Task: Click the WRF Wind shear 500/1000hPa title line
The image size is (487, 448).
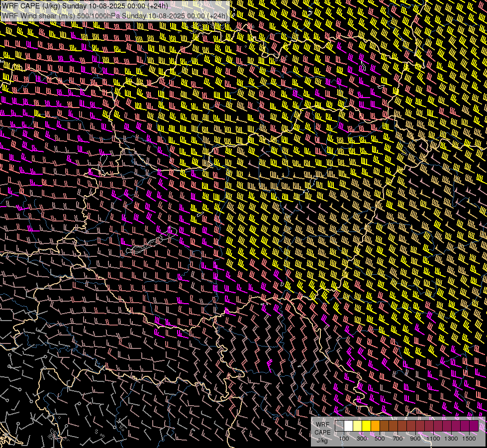Action: [x=115, y=16]
